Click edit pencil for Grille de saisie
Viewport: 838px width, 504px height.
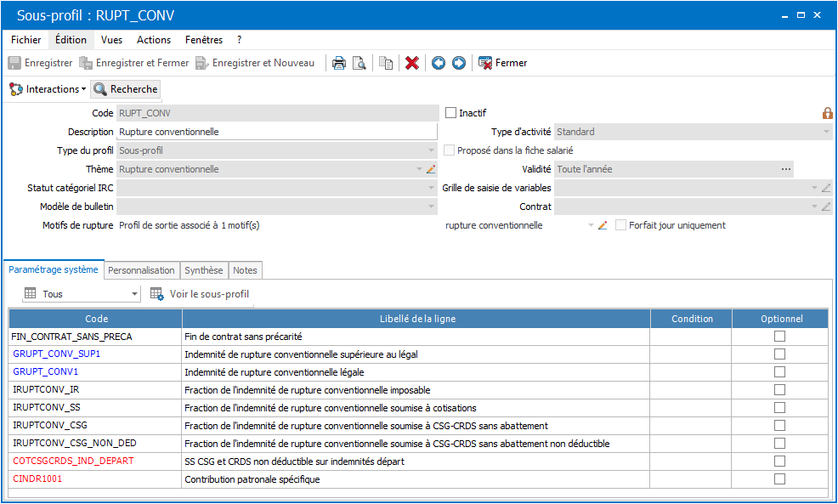[826, 188]
